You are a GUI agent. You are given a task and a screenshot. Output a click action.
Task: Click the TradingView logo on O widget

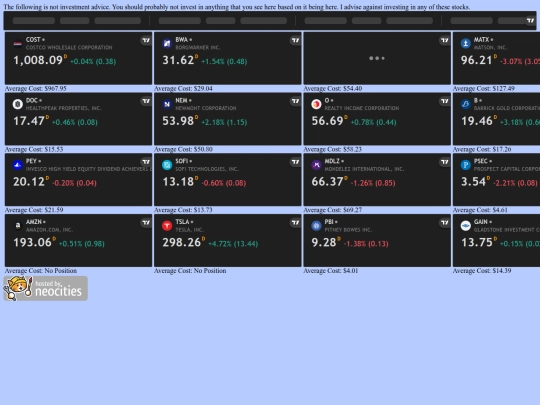[445, 101]
